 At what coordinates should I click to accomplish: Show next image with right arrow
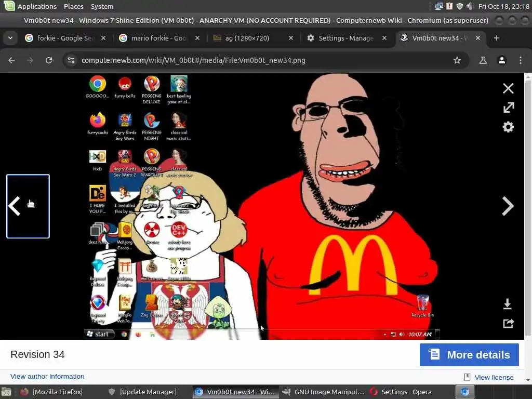508,206
